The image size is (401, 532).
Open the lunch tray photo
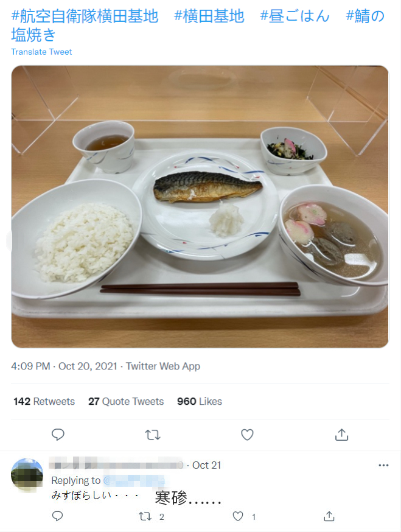coord(200,206)
